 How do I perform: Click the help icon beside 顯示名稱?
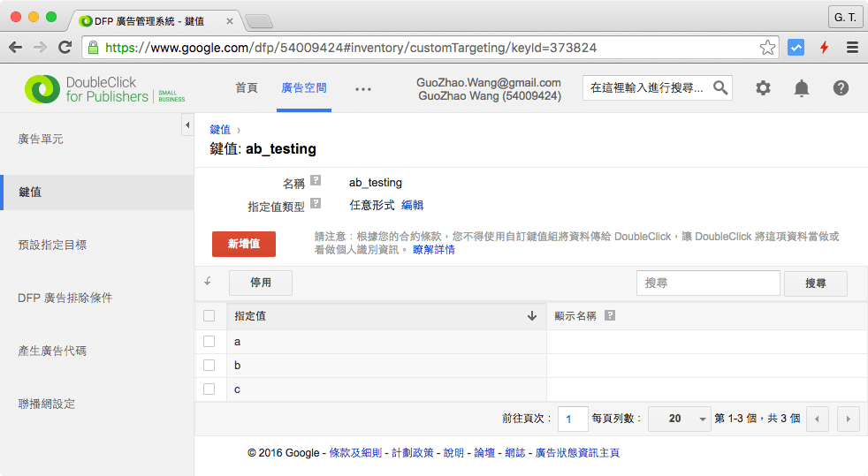[x=609, y=315]
